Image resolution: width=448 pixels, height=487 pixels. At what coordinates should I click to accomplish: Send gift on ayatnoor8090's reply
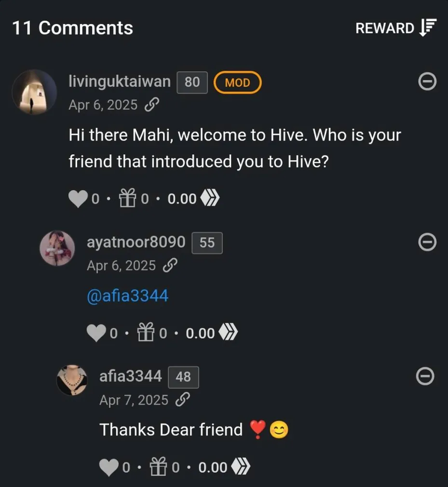point(146,332)
